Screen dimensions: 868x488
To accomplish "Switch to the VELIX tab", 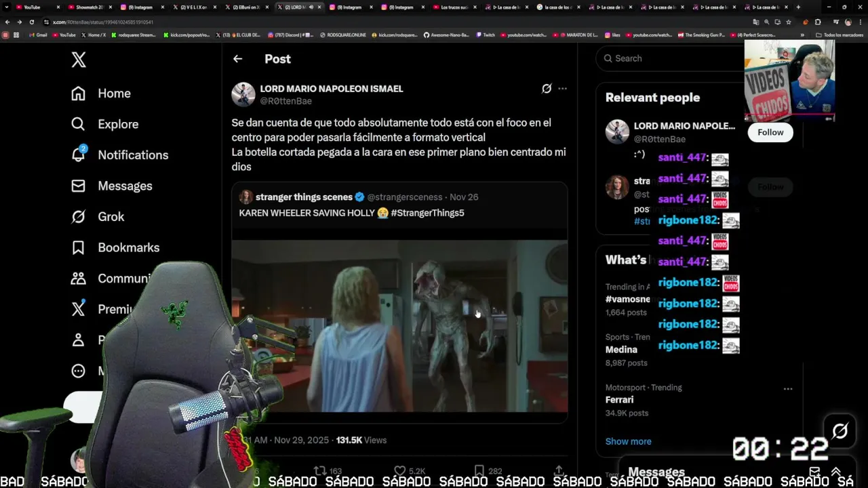I will click(193, 7).
